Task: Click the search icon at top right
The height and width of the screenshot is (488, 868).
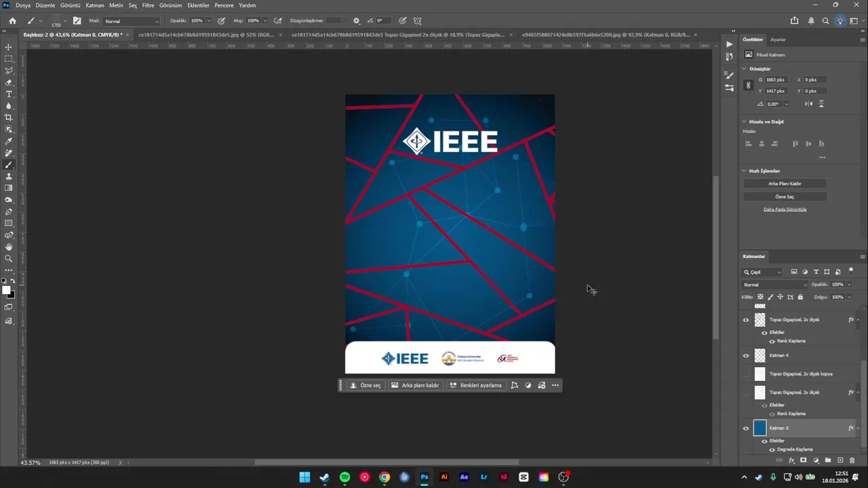Action: pyautogui.click(x=826, y=21)
